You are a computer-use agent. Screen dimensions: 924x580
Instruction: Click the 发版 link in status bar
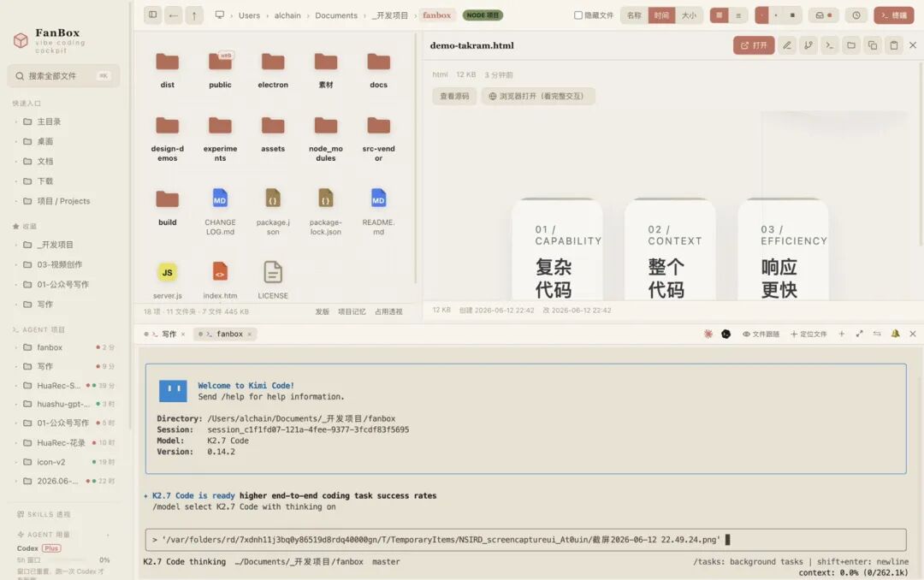323,311
